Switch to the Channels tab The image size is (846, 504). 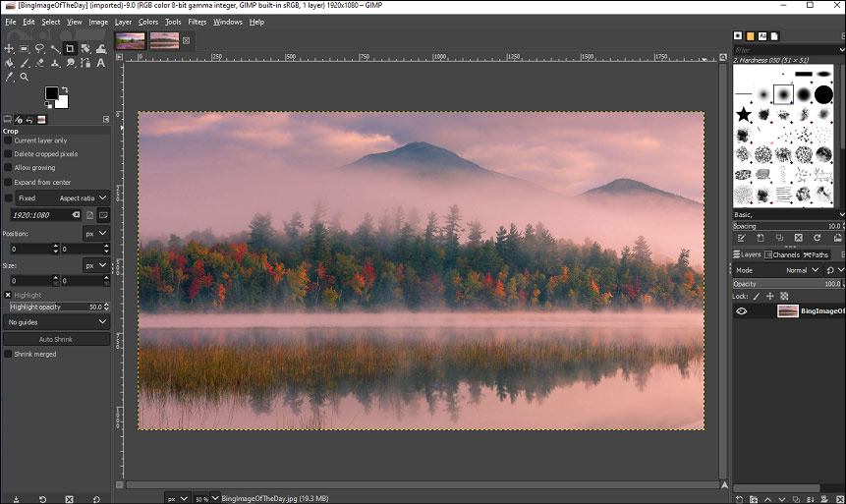click(782, 254)
